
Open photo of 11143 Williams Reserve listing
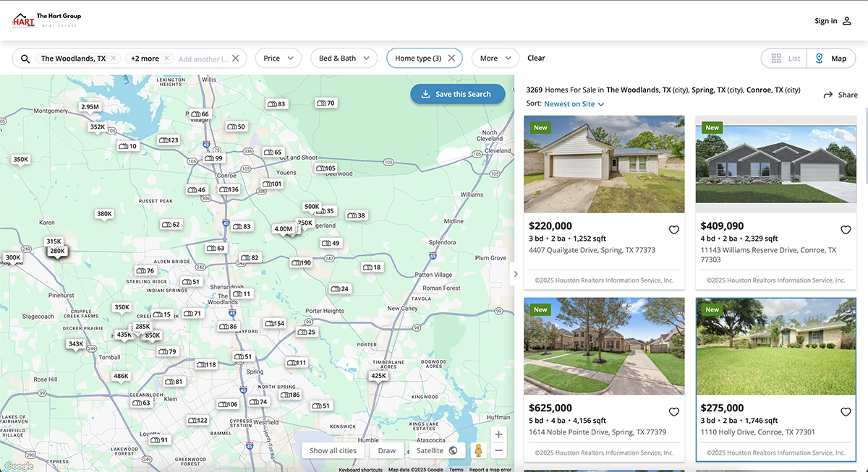(776, 164)
